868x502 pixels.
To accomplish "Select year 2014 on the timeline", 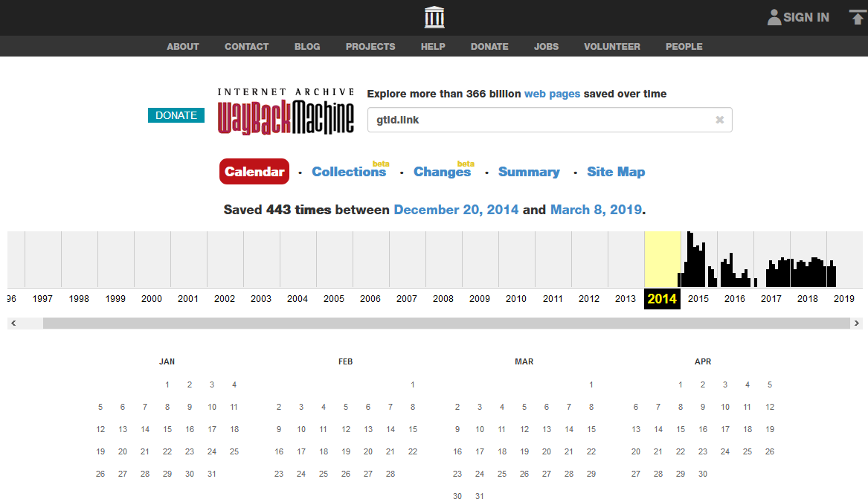I will pos(662,299).
